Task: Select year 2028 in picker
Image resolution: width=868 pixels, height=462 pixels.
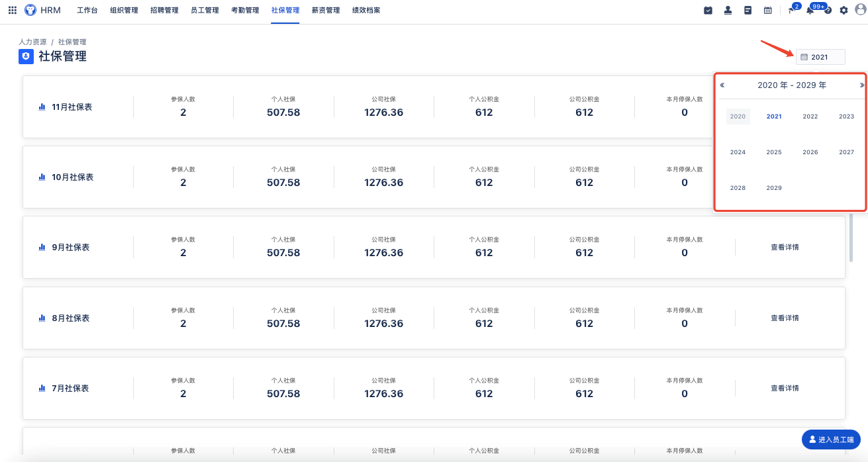Action: pos(738,188)
